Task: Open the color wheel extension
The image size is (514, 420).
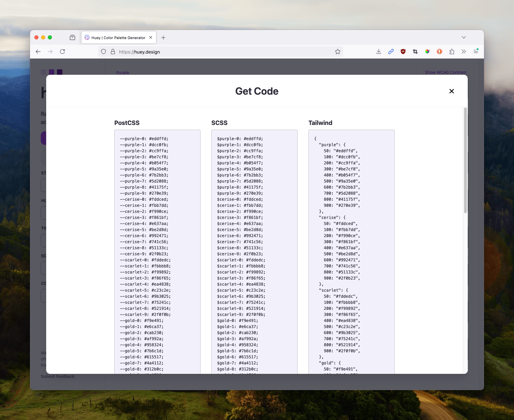Action: click(427, 52)
